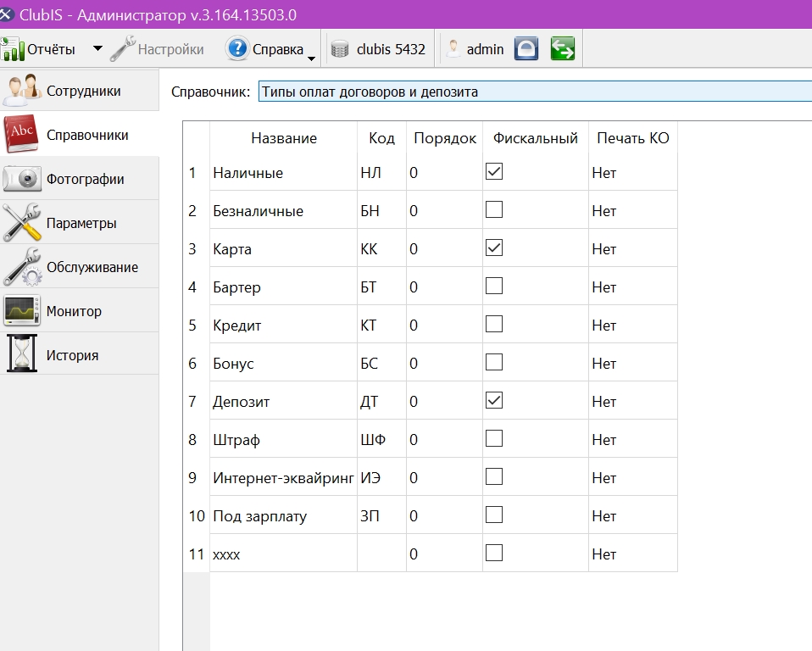Enable Фискальный checkbox for Кредит
Viewport: 812px width, 651px height.
click(494, 324)
